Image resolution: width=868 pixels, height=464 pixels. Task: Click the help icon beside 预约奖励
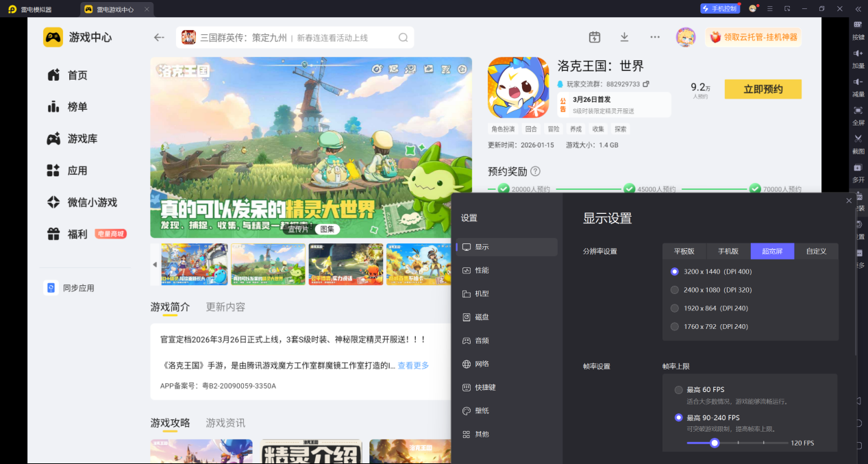535,171
